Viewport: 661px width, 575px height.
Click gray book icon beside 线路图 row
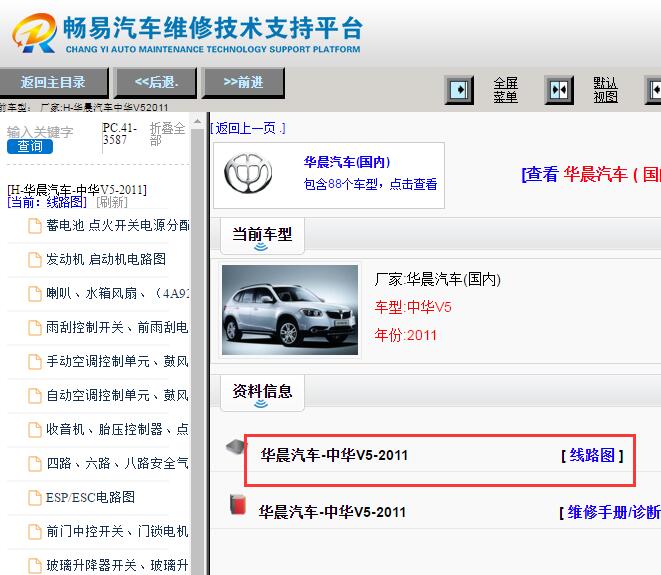point(236,447)
